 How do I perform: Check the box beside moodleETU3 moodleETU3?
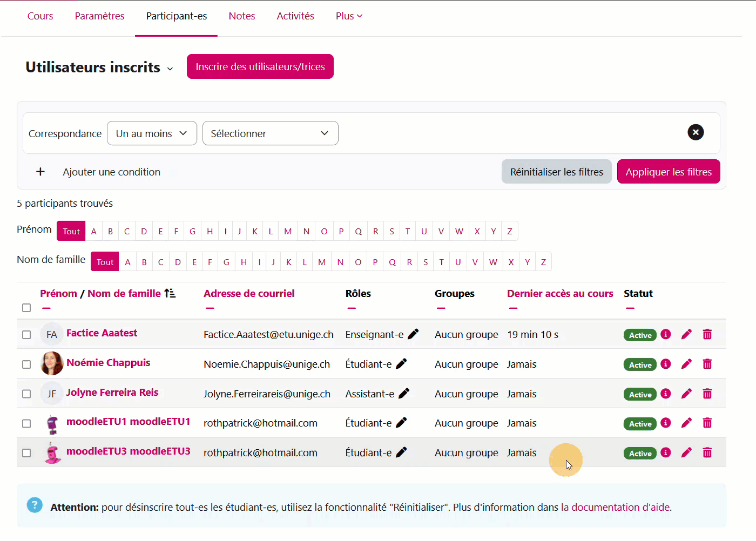click(26, 453)
